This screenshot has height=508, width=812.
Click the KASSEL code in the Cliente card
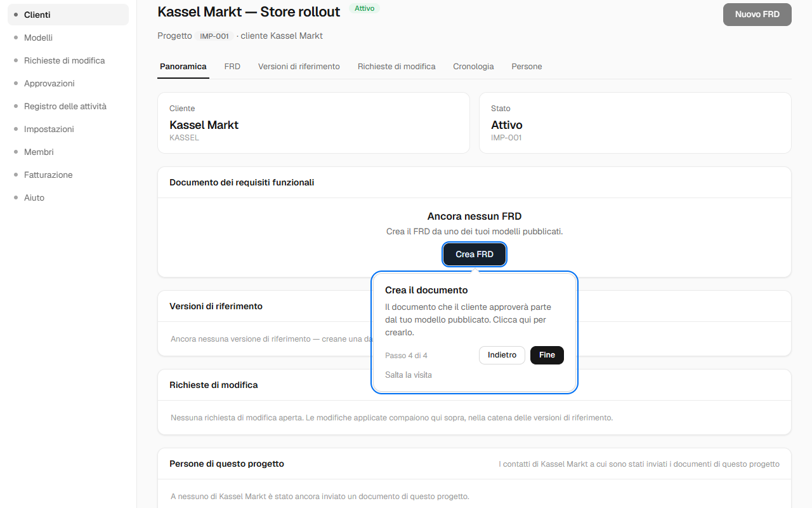(x=184, y=138)
